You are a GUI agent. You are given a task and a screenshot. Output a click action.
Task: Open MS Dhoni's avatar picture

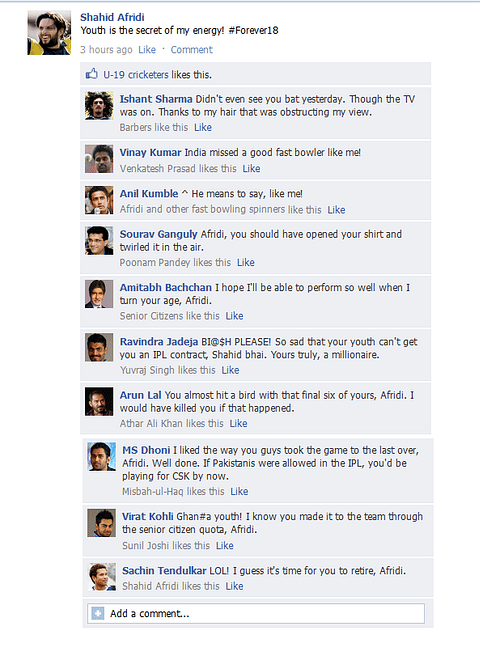pos(101,456)
